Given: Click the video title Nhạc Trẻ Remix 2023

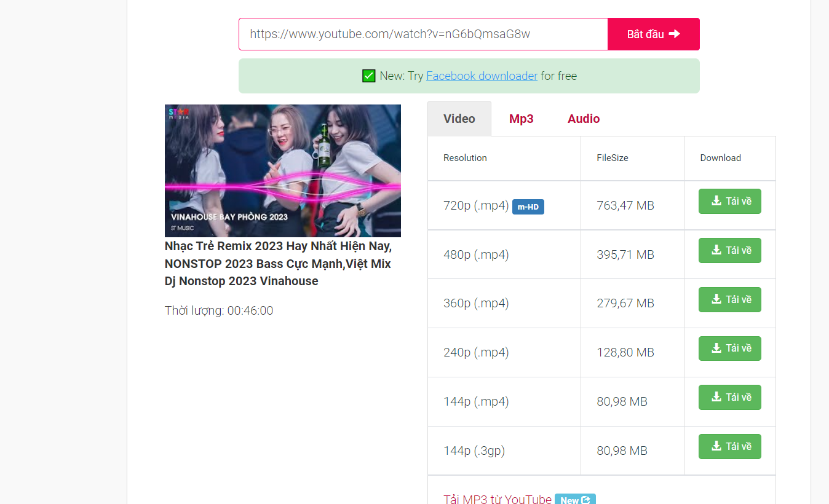Looking at the screenshot, I should pyautogui.click(x=277, y=263).
